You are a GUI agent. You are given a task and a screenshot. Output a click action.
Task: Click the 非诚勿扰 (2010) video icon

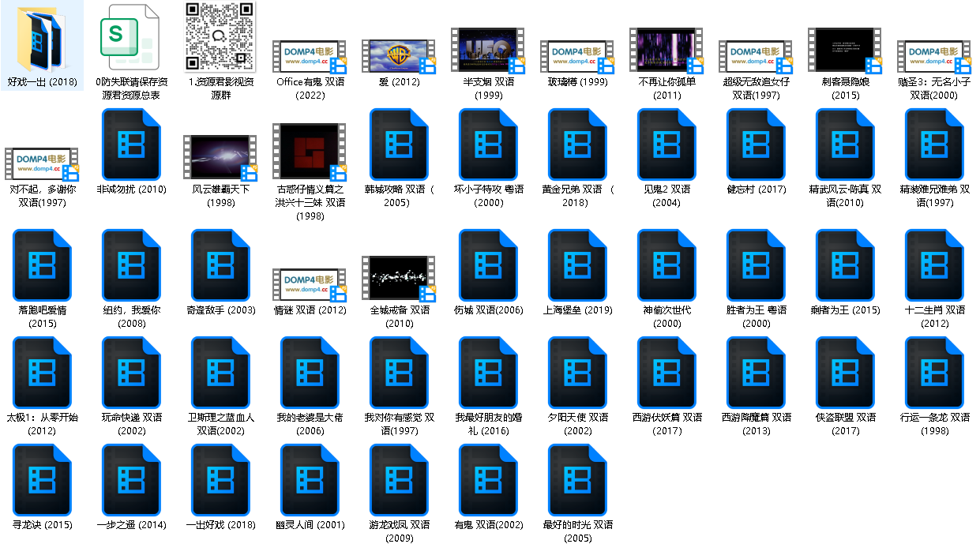[131, 144]
